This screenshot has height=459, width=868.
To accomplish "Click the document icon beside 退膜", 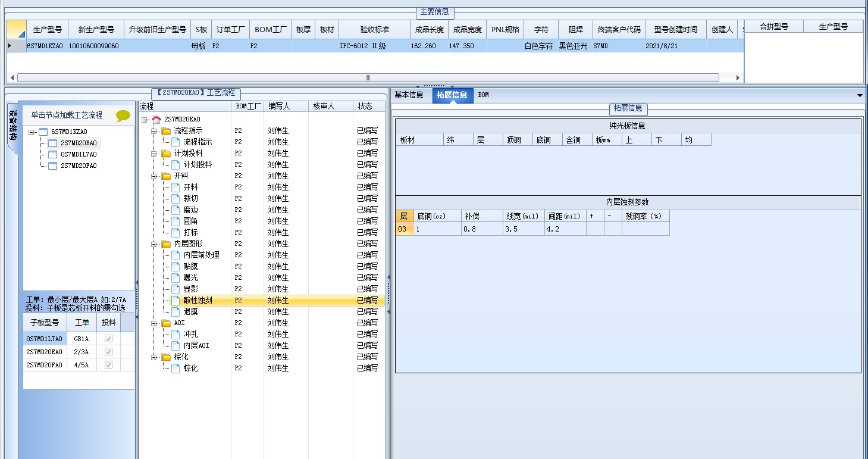I will [176, 312].
